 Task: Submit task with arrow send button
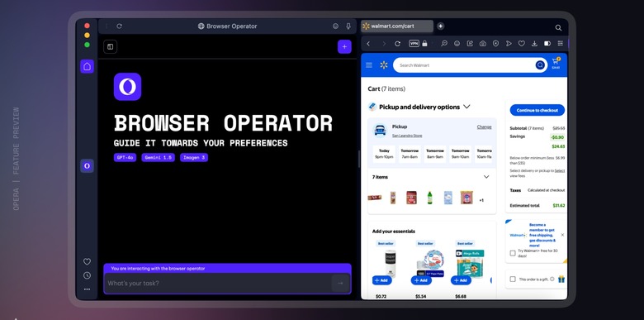pos(340,284)
